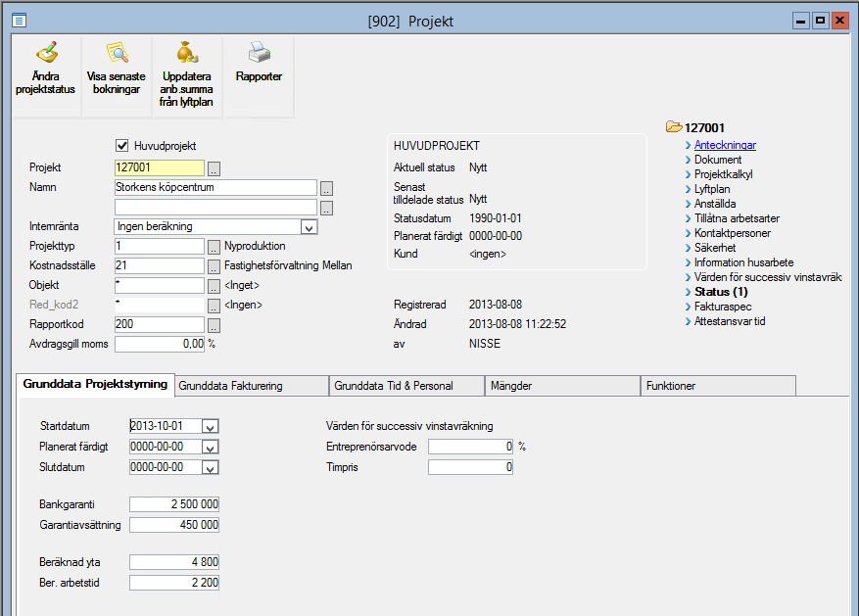Click the chevron arrow beside Säkerhet

point(688,248)
